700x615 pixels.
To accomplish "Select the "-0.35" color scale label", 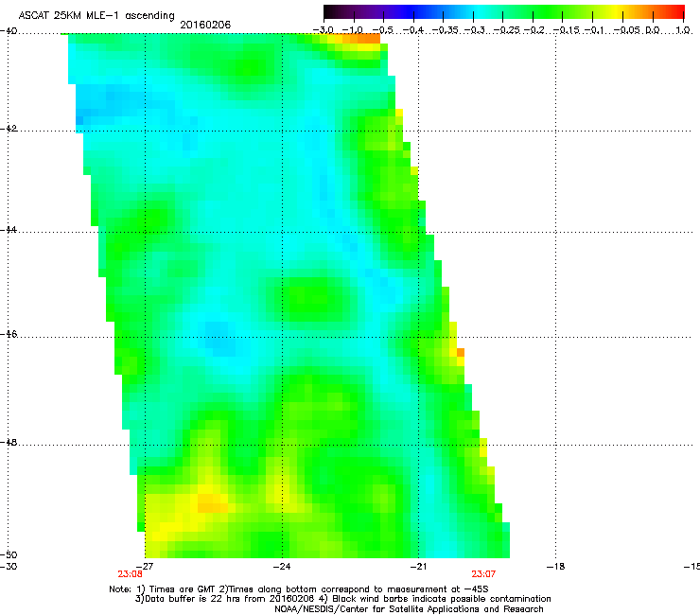I will coord(446,30).
